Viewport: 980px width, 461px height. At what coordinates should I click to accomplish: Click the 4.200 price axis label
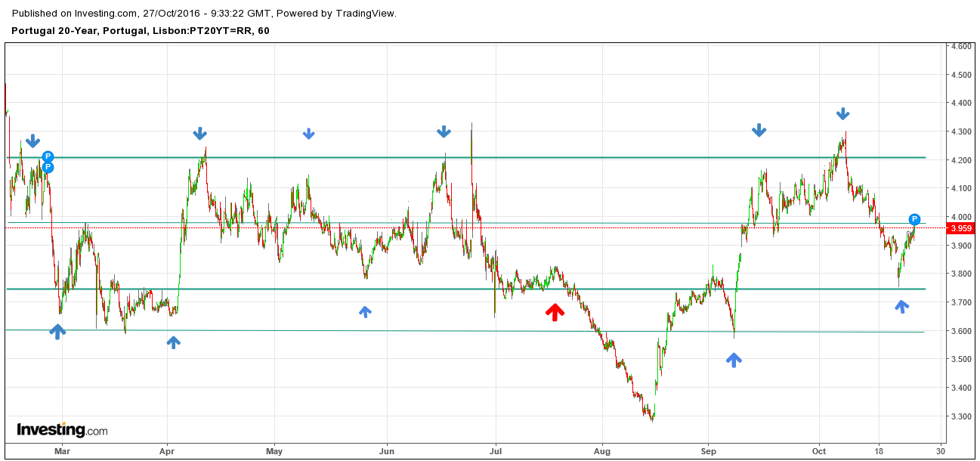(x=961, y=160)
